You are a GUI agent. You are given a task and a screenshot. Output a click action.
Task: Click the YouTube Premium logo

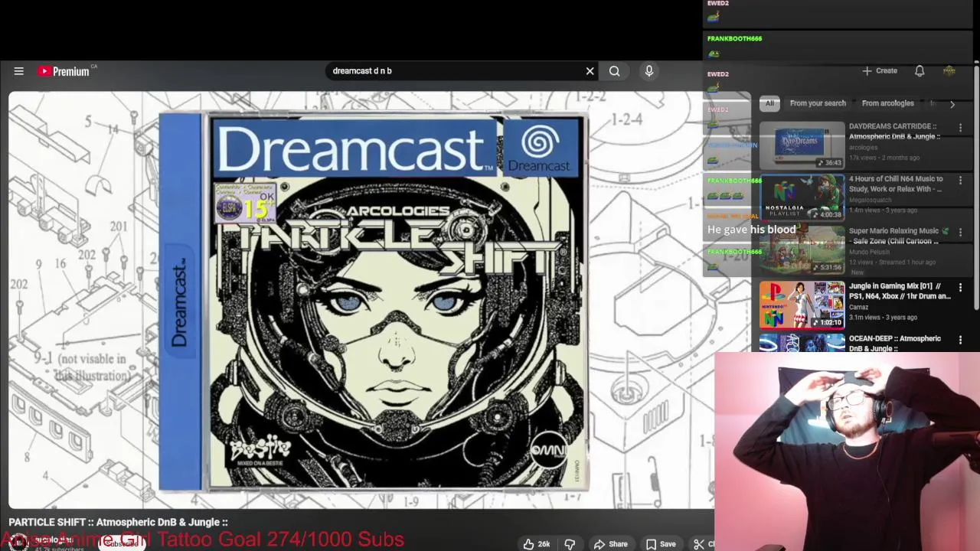[x=64, y=71]
